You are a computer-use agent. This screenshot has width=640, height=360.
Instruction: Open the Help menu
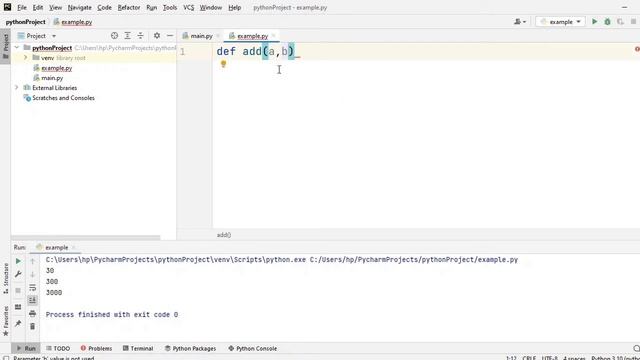[234, 7]
